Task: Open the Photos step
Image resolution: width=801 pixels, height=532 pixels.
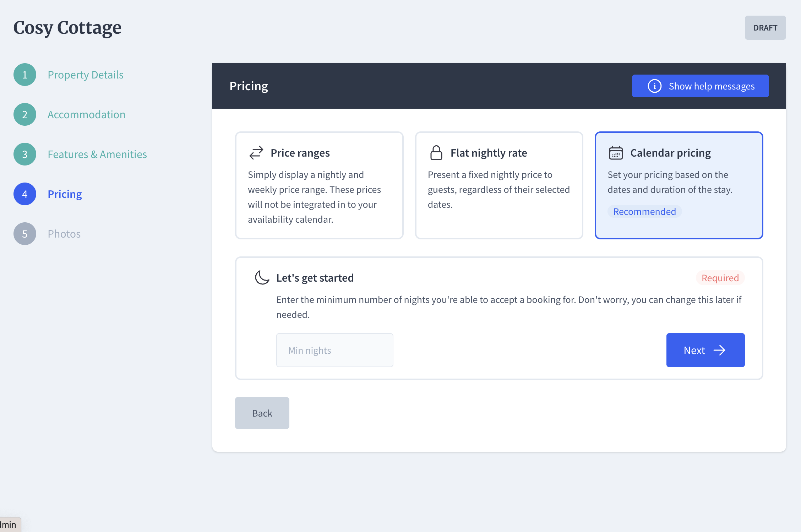Action: coord(64,234)
